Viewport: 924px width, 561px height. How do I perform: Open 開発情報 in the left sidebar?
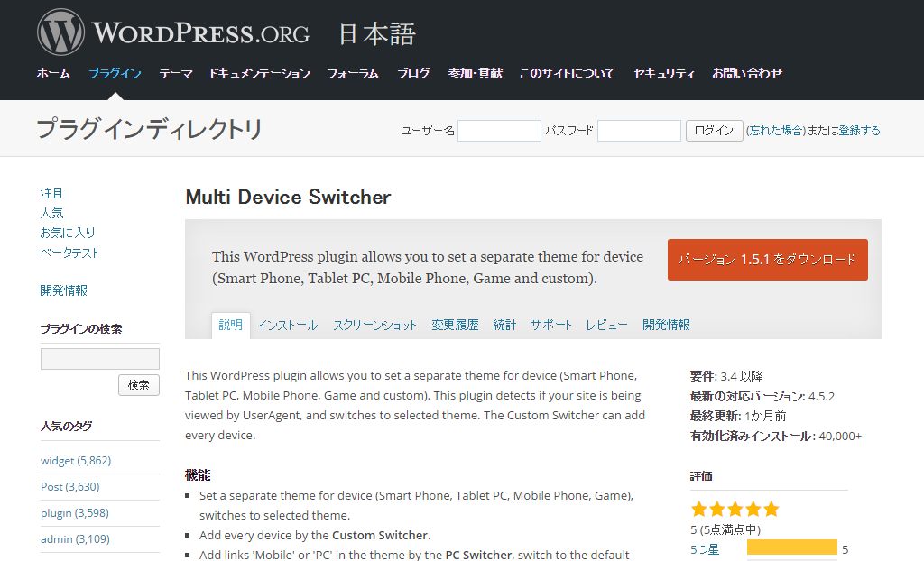(64, 290)
